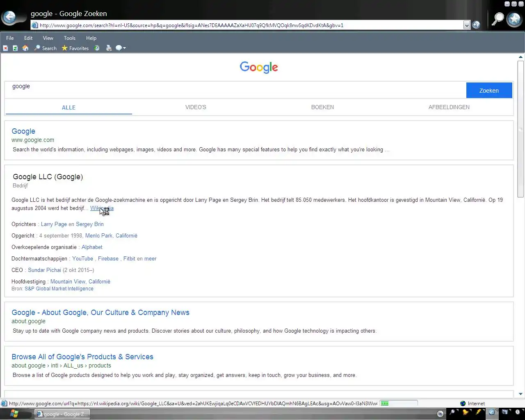Click the status bar page icon
The image size is (525, 420).
pos(4,404)
